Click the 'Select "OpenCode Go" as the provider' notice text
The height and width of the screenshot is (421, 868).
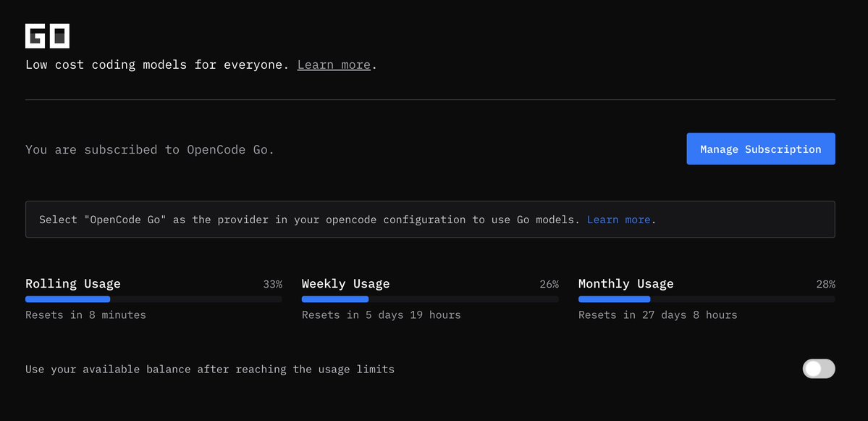309,220
